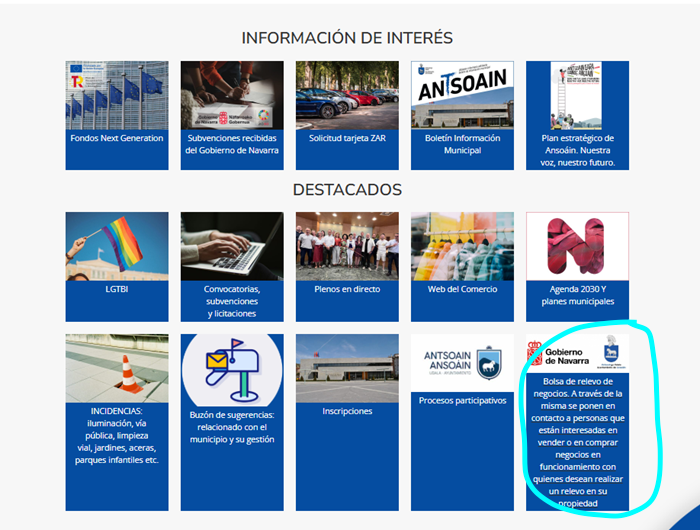The height and width of the screenshot is (530, 700).
Task: Click the mailbox suggestions icon
Action: click(x=232, y=370)
